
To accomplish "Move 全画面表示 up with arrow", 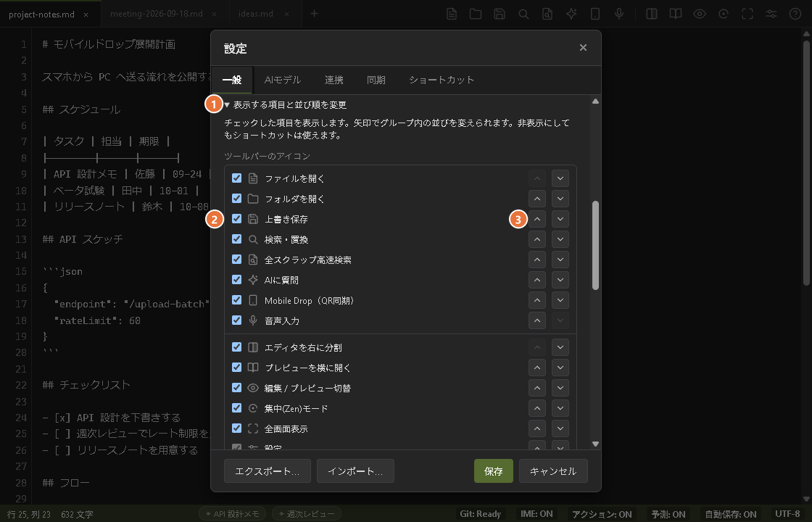I will (x=537, y=428).
